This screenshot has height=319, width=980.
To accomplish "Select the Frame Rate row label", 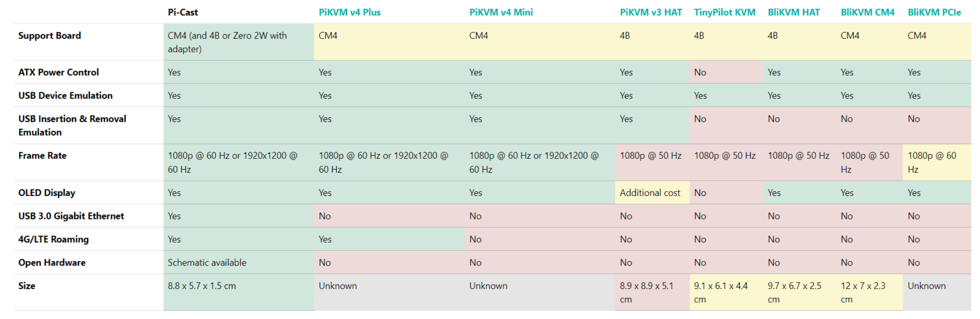I will pyautogui.click(x=42, y=156).
